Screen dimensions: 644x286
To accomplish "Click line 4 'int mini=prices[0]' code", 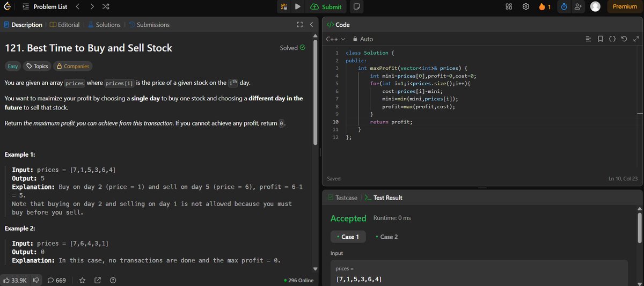I will click(x=423, y=76).
